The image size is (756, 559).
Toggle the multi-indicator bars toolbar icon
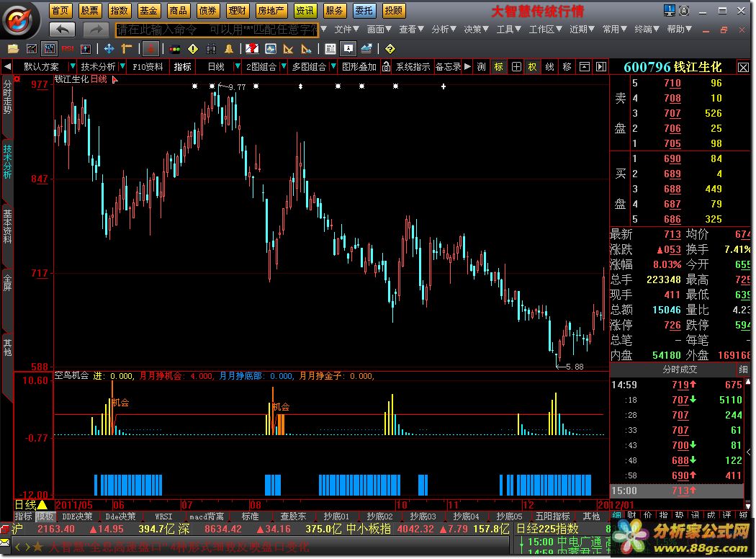[49, 49]
